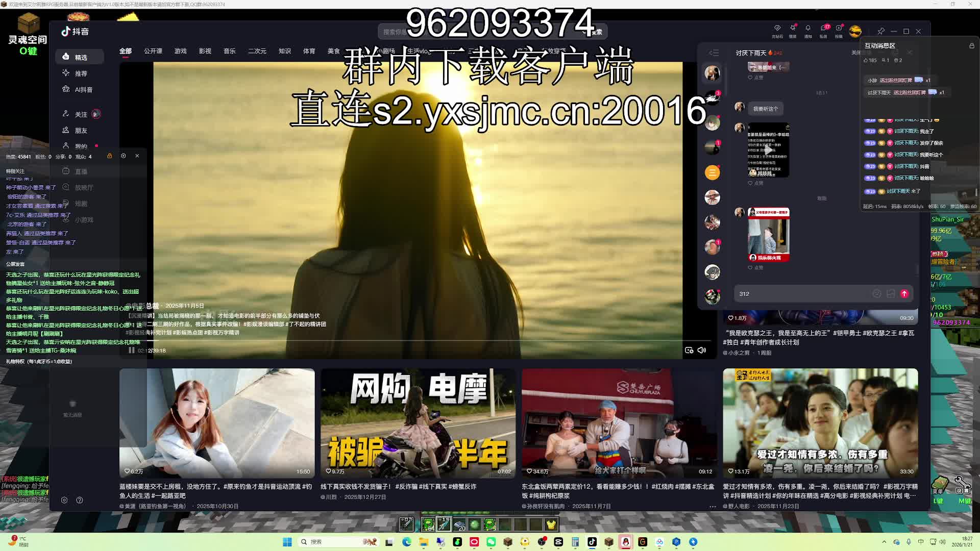
Task: Show hidden system tray icons chevron
Action: click(x=884, y=542)
